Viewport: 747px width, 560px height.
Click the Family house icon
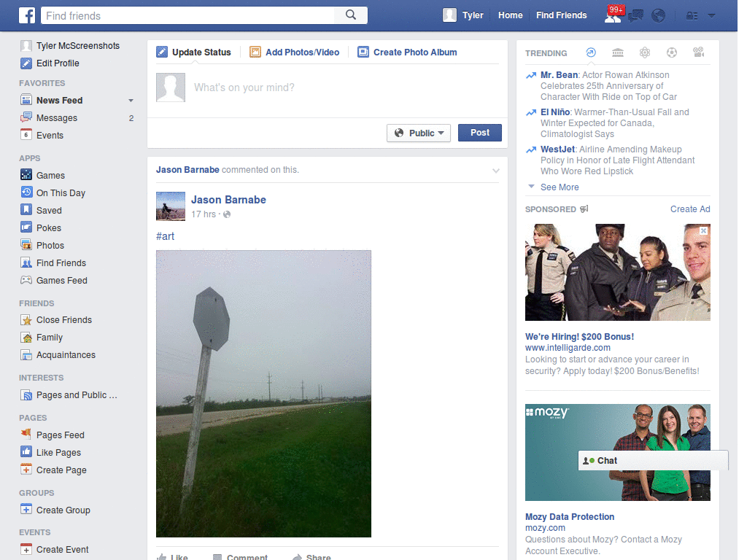click(x=26, y=337)
